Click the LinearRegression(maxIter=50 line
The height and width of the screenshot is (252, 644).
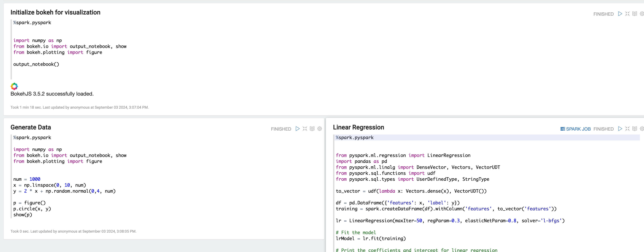[x=450, y=221]
